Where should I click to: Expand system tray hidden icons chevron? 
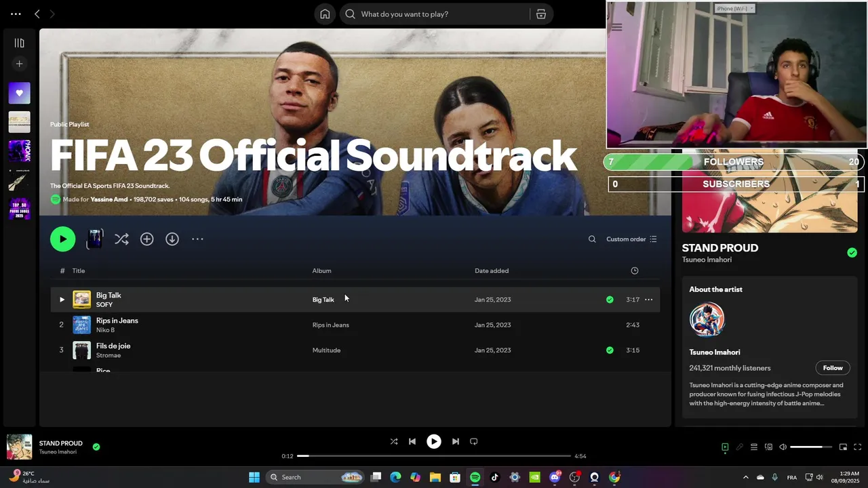click(x=746, y=477)
